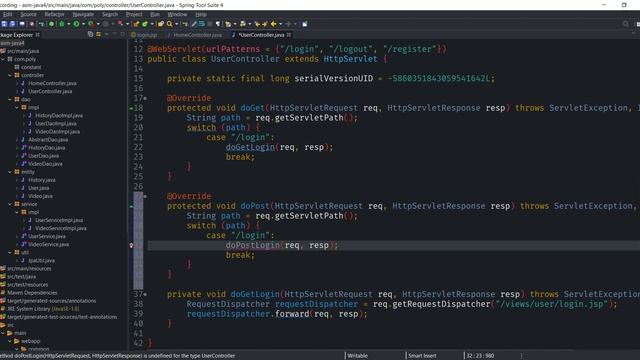640x360 pixels.
Task: Click the Collapse All icon in Package Explorer
Action: point(90,35)
